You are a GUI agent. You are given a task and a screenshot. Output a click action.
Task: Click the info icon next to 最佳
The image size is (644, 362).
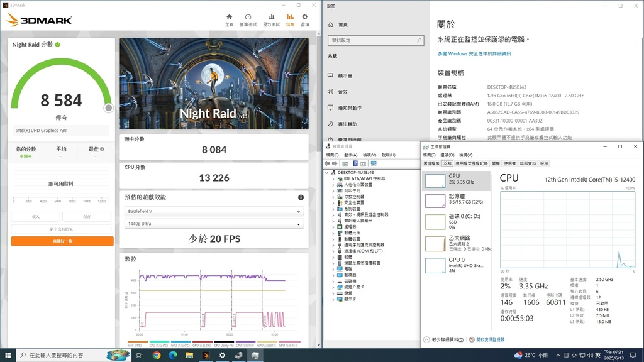click(x=102, y=150)
